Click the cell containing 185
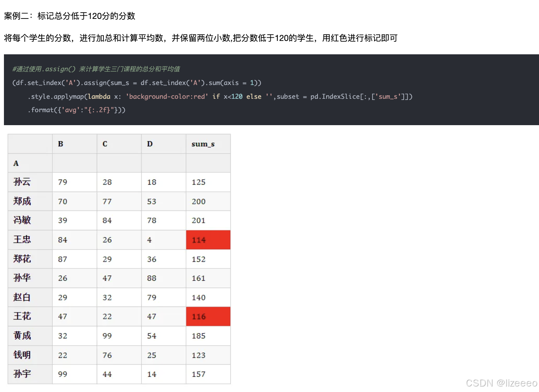The image size is (539, 392). pyautogui.click(x=198, y=336)
